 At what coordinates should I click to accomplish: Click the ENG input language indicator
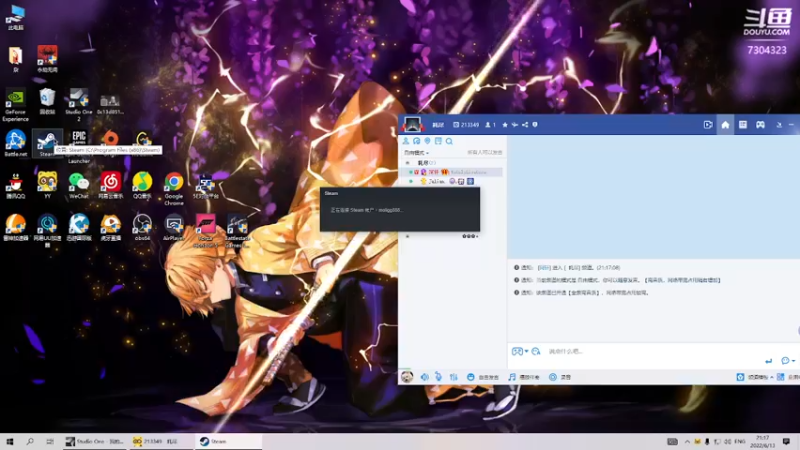[x=740, y=441]
